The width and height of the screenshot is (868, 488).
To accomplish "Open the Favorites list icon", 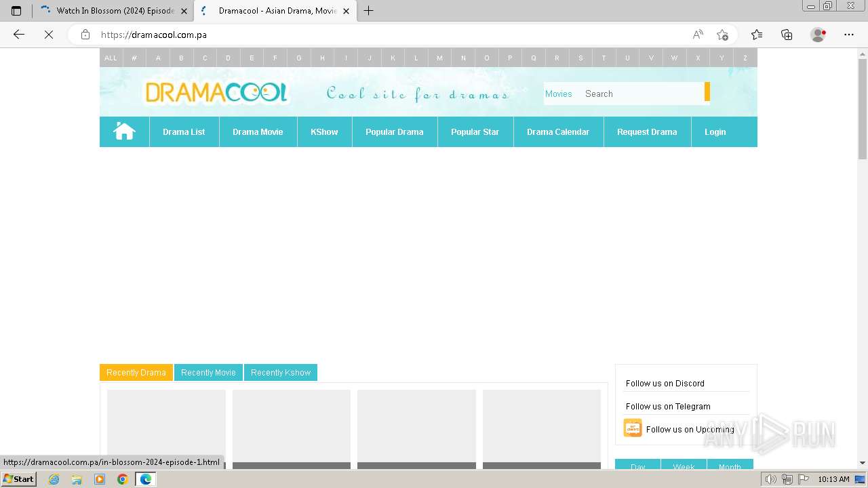I will pyautogui.click(x=757, y=35).
